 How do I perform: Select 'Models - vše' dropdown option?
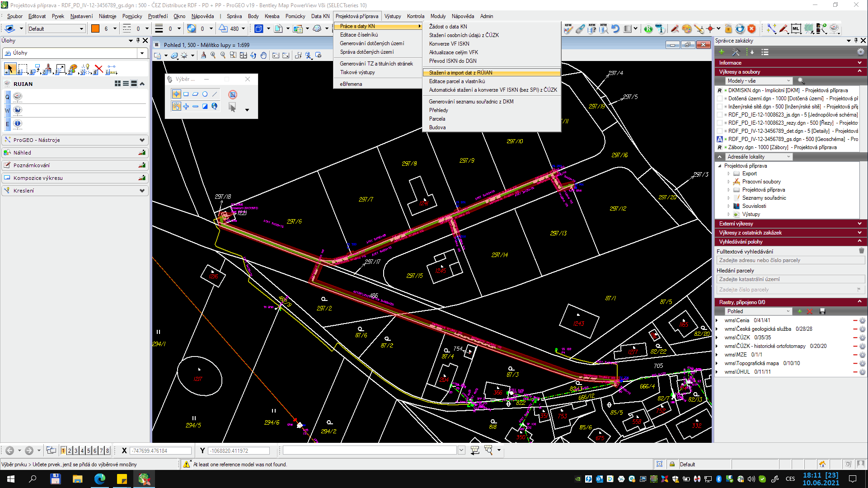(x=758, y=80)
